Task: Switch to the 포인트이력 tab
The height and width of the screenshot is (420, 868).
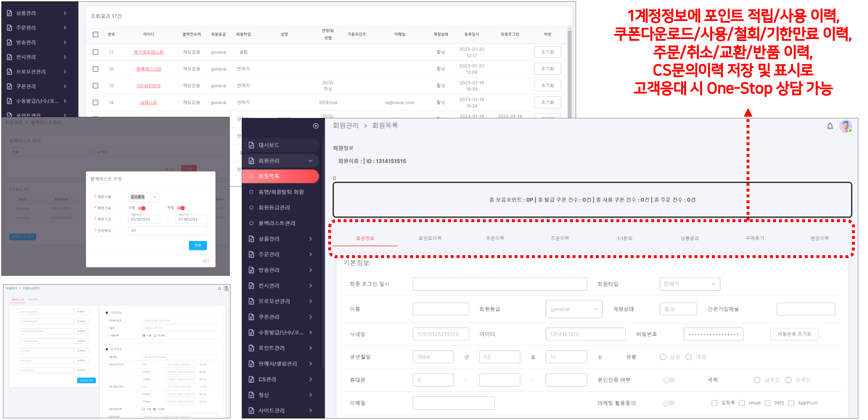Action: pos(430,238)
